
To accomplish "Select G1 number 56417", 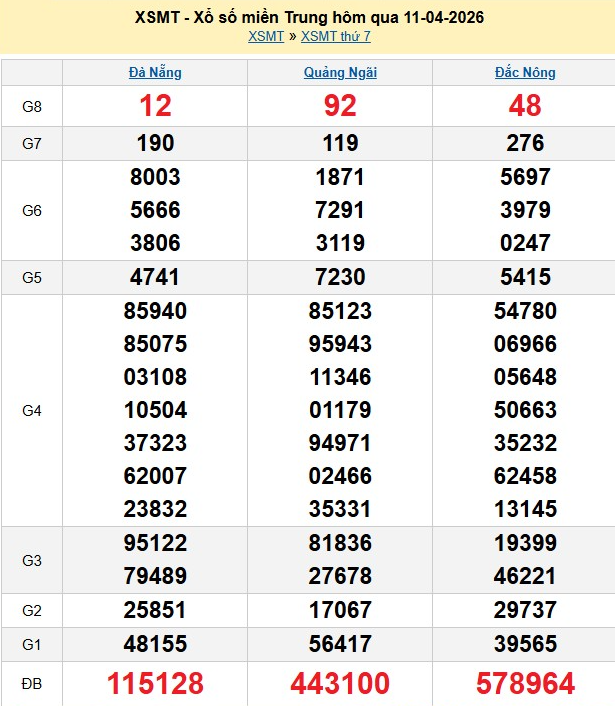I will coord(340,643).
